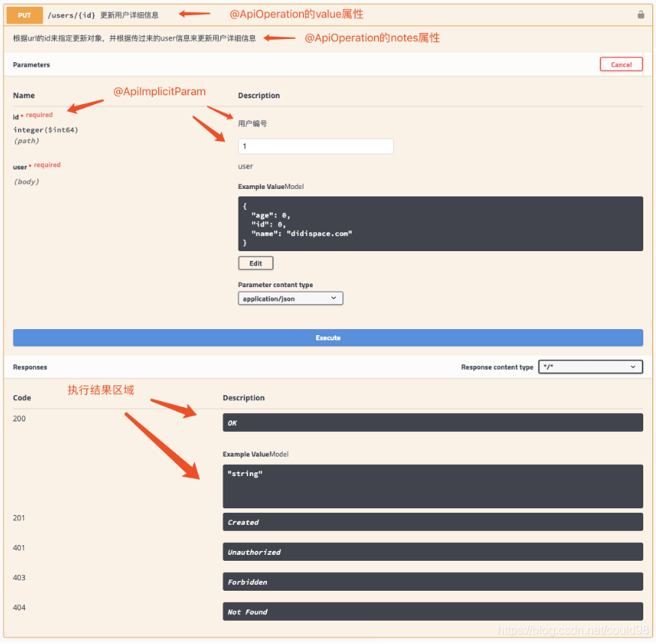
Task: Click response code 201
Action: [19, 518]
